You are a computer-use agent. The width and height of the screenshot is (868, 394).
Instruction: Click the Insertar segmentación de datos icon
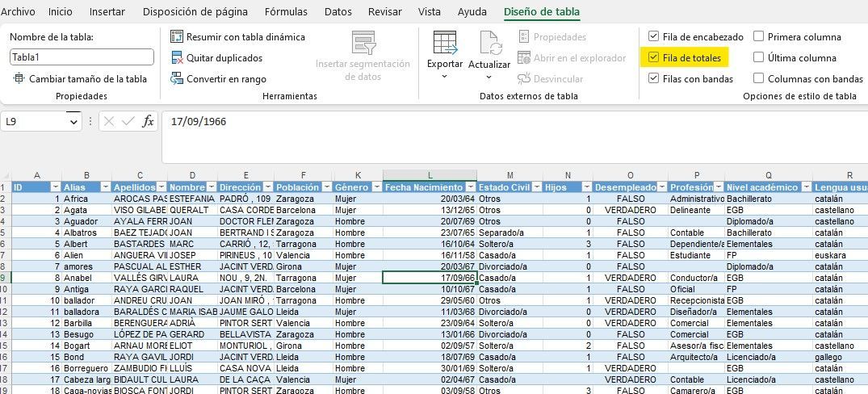tap(363, 43)
